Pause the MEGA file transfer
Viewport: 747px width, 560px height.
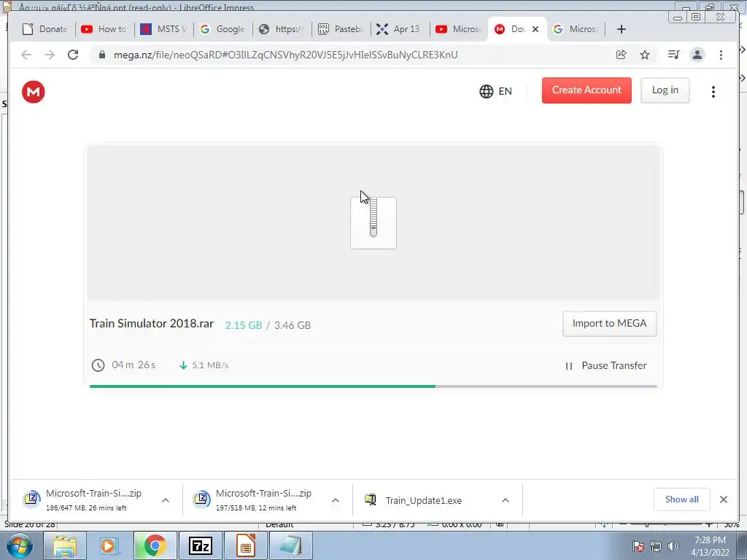605,366
